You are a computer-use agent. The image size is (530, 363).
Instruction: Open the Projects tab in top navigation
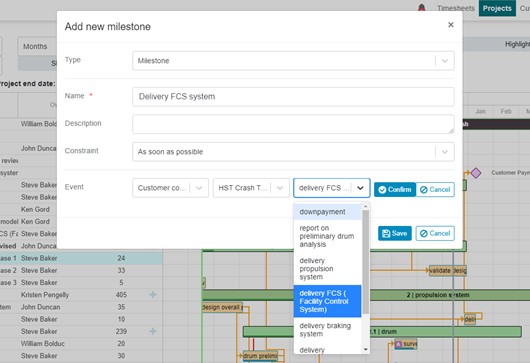[x=497, y=8]
